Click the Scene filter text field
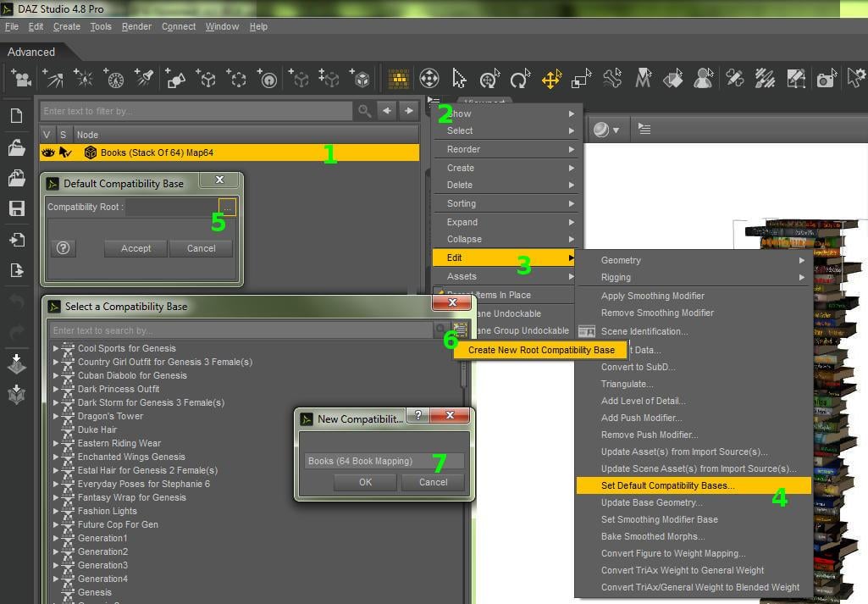Viewport: 868px width, 604px height. click(x=196, y=111)
